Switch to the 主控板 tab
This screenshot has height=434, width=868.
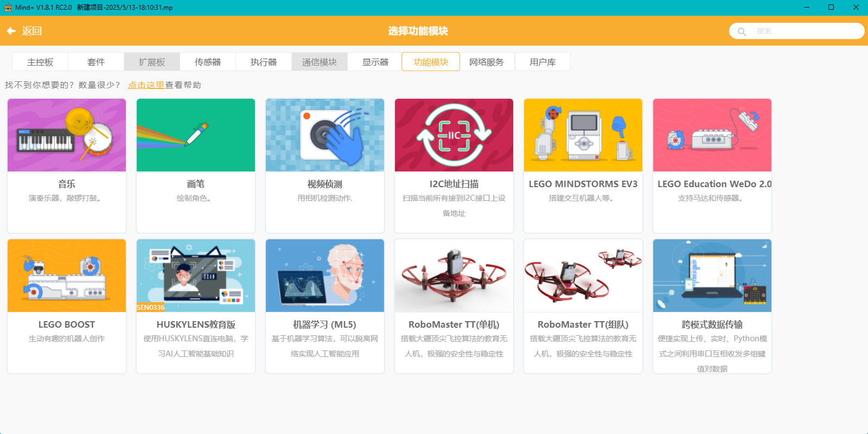40,62
